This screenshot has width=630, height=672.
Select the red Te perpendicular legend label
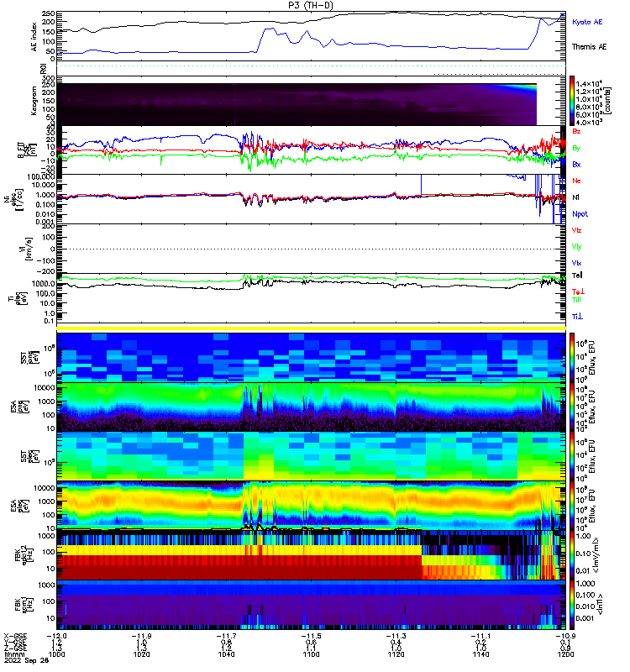(x=578, y=291)
